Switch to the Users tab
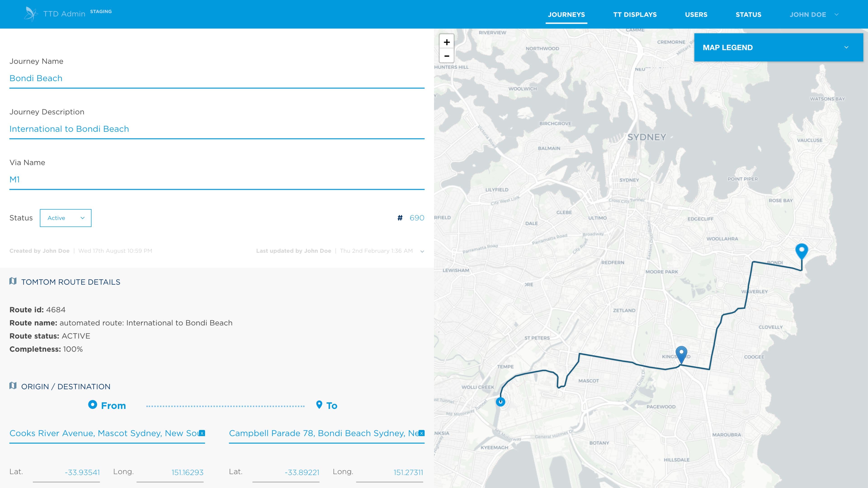This screenshot has height=488, width=868. 696,14
